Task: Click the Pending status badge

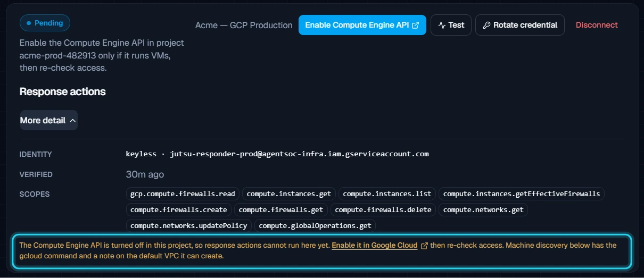Action: (x=45, y=23)
